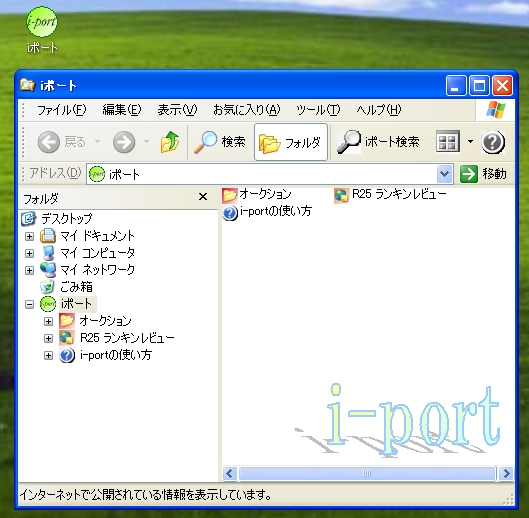The height and width of the screenshot is (518, 529).
Task: Close the フォルダ side panel
Action: tap(203, 197)
